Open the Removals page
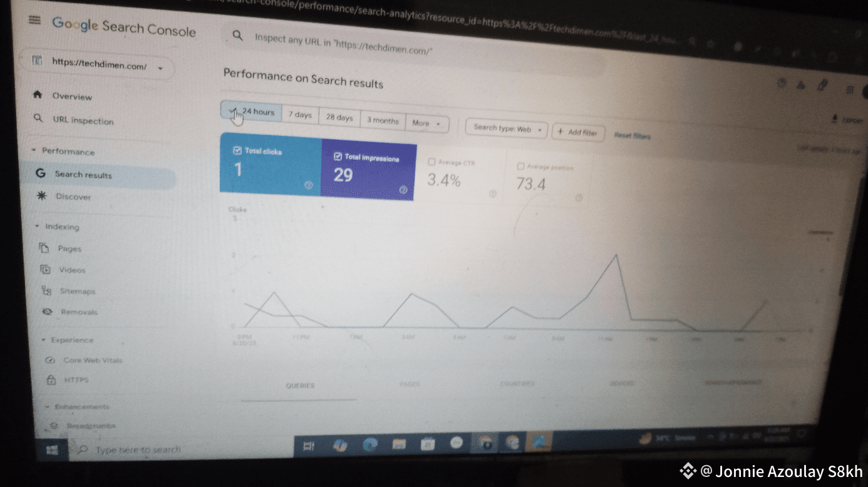 pos(80,312)
